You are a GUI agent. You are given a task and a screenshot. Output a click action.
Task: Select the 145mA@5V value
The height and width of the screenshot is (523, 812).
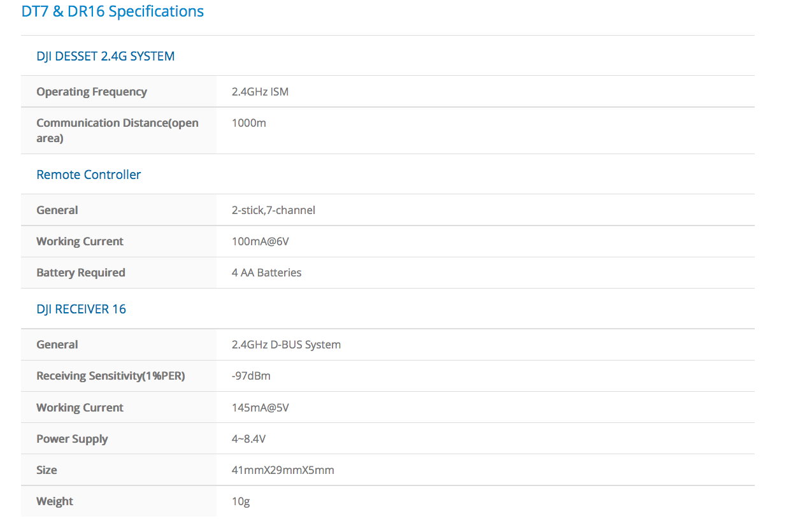click(261, 408)
